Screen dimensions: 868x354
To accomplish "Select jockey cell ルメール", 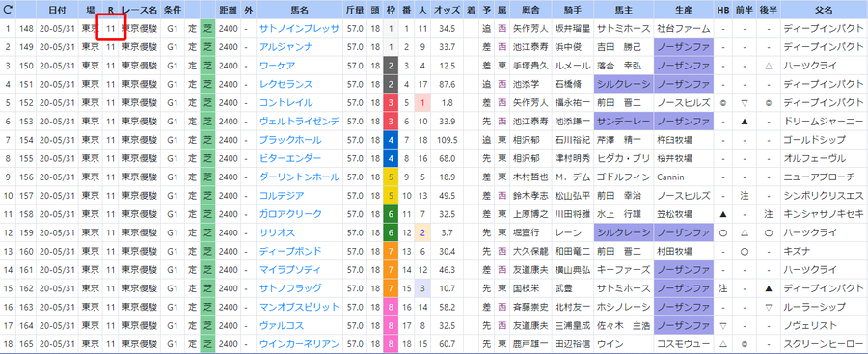I will tap(572, 66).
